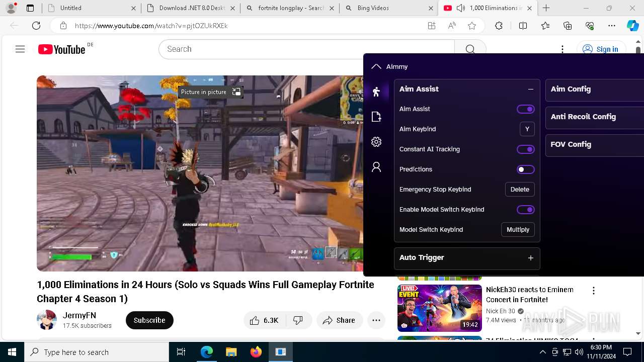
Task: Go to the YouTube home logo
Action: tap(61, 49)
